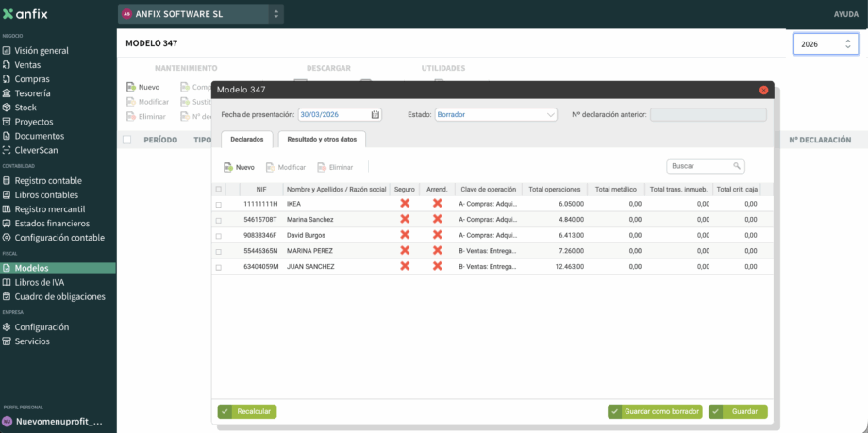
Task: Click the Seguro red cross for IKEA
Action: point(405,204)
